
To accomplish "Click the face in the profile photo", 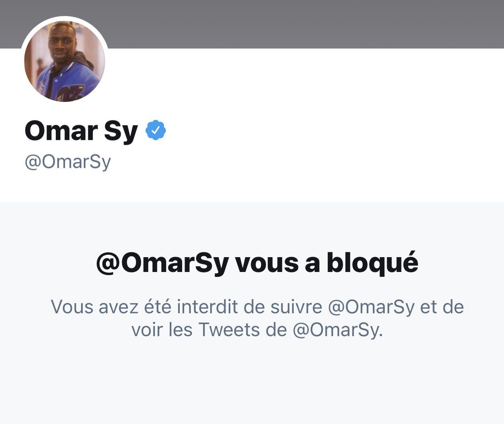I will point(60,42).
